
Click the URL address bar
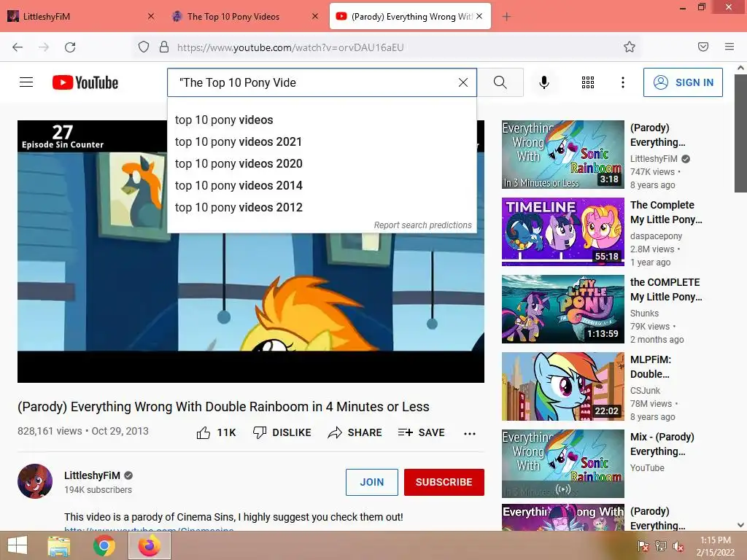point(386,47)
